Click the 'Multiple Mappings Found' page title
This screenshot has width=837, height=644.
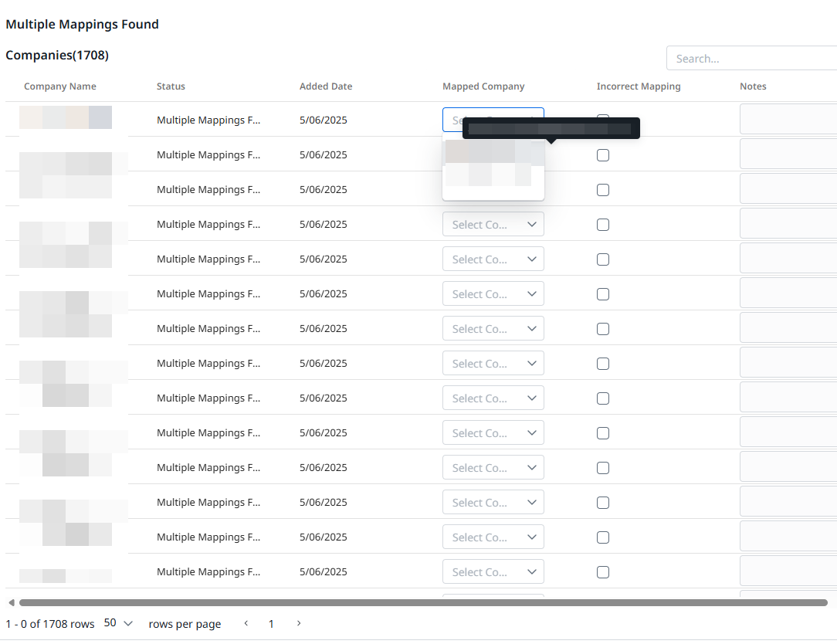[x=82, y=24]
